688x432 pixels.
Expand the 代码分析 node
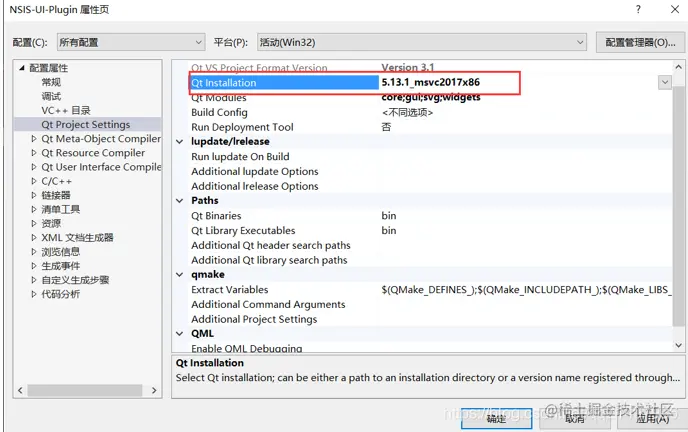(x=34, y=294)
